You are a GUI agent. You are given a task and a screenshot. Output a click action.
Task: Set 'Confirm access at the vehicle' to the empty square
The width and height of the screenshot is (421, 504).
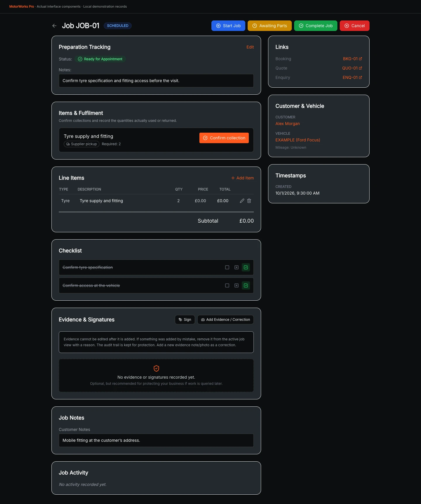(227, 285)
